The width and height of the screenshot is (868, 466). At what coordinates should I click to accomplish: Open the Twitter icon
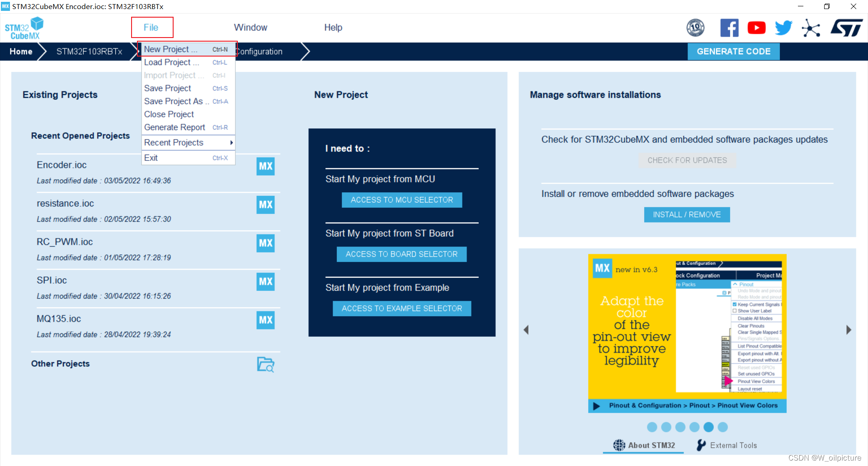783,28
